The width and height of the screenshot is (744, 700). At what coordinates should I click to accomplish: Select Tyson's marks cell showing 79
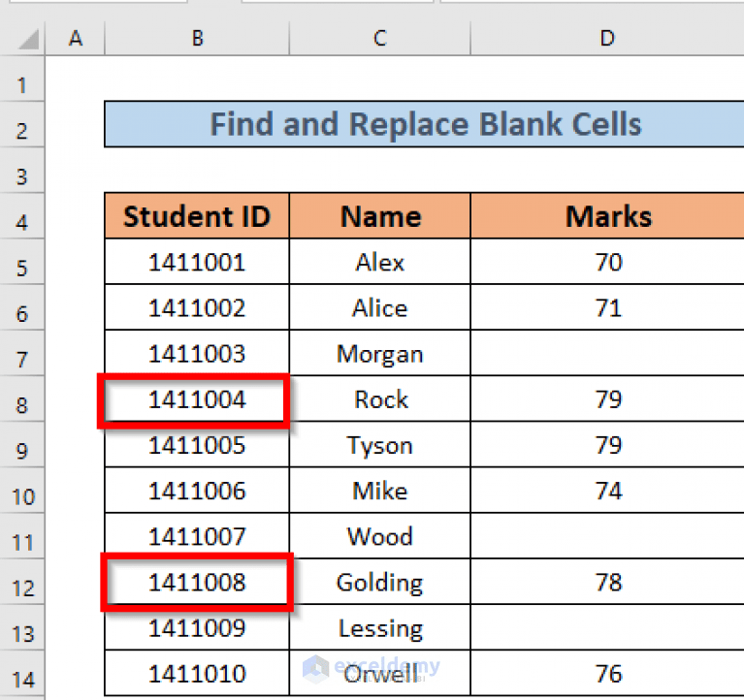click(x=607, y=444)
